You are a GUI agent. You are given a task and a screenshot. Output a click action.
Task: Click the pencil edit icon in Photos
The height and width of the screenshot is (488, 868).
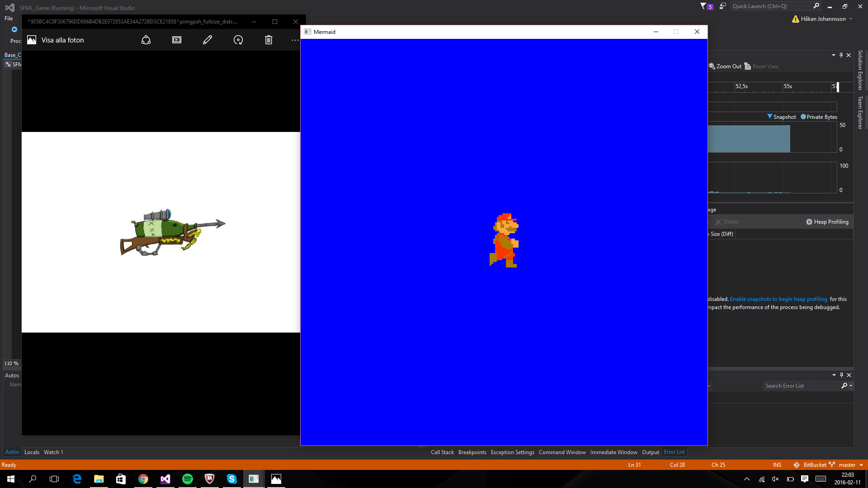(x=208, y=40)
